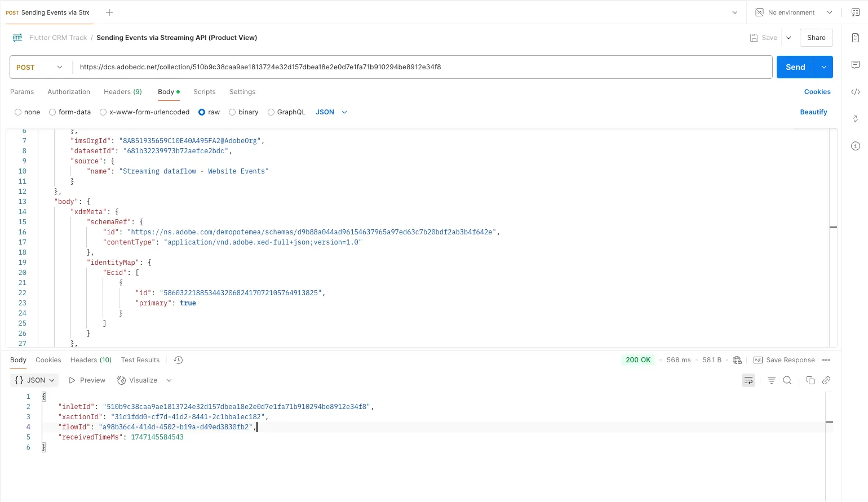Click the Save floppy disk icon

point(754,38)
